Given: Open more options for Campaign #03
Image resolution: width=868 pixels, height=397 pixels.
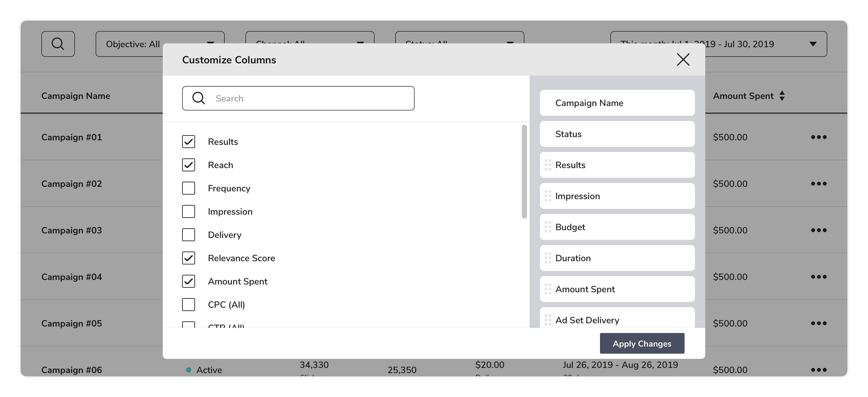Looking at the screenshot, I should [819, 230].
